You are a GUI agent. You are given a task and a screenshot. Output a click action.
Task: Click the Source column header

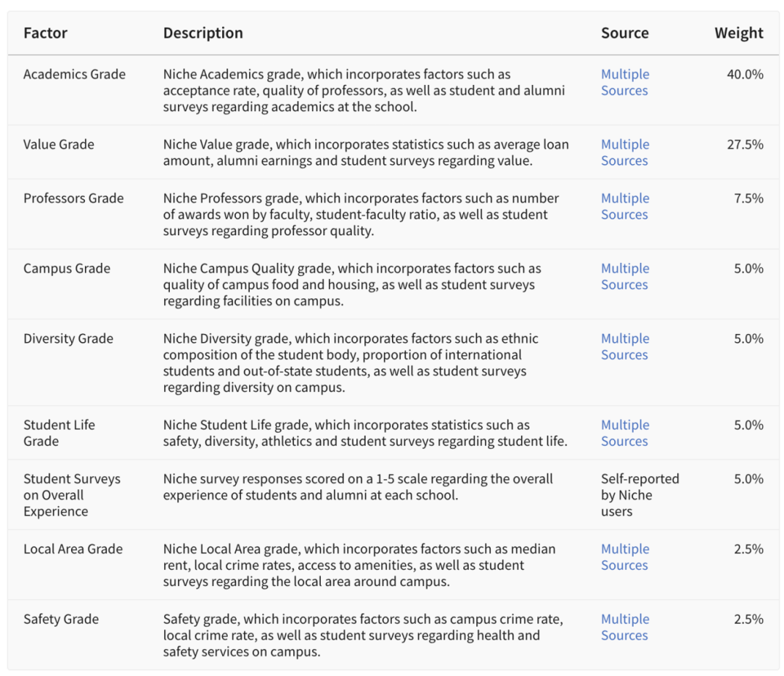coord(625,33)
